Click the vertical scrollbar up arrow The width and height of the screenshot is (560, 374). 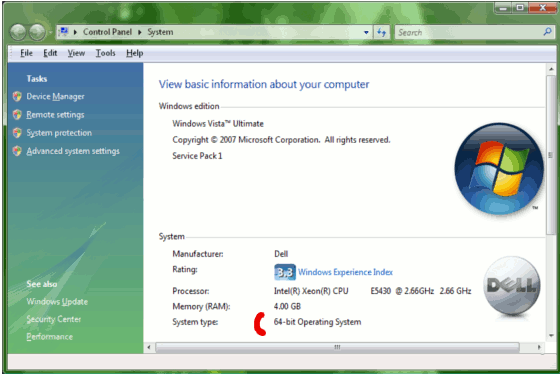pyautogui.click(x=551, y=69)
